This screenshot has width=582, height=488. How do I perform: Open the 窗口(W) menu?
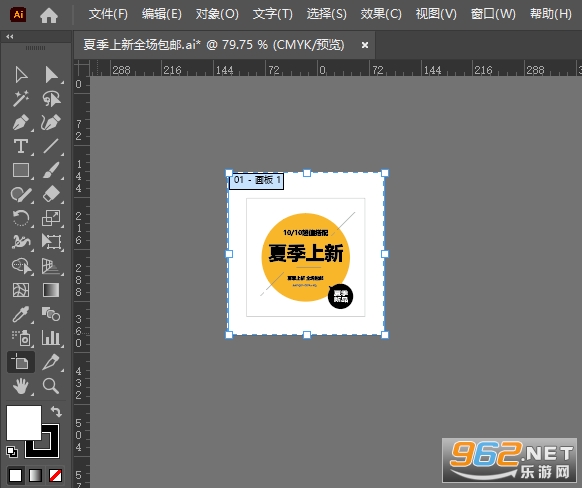coord(493,14)
